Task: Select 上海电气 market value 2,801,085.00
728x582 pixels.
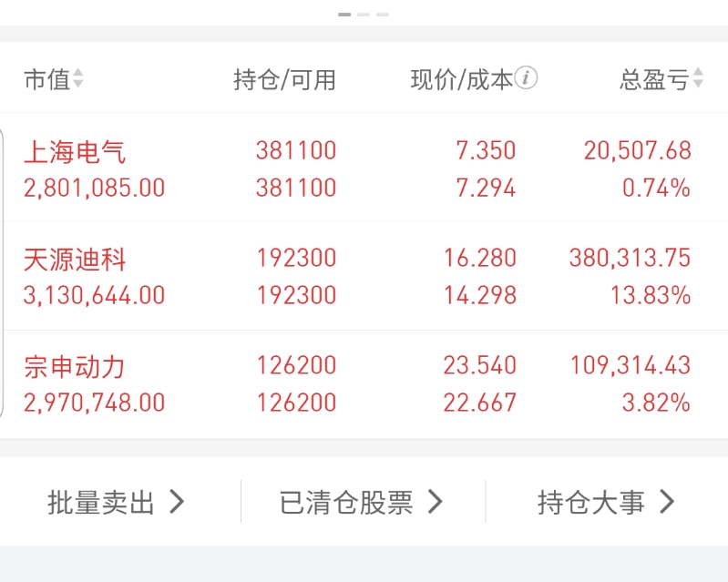Action: 94,188
